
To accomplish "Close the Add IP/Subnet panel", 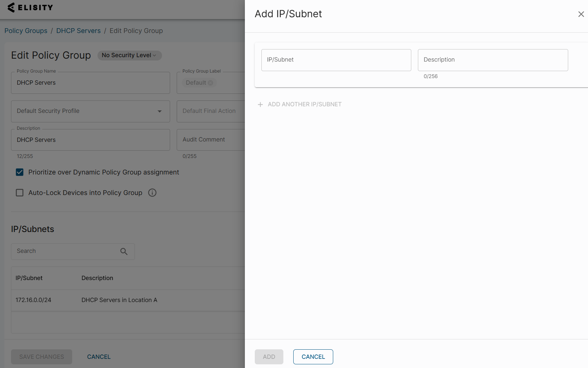I will point(581,14).
